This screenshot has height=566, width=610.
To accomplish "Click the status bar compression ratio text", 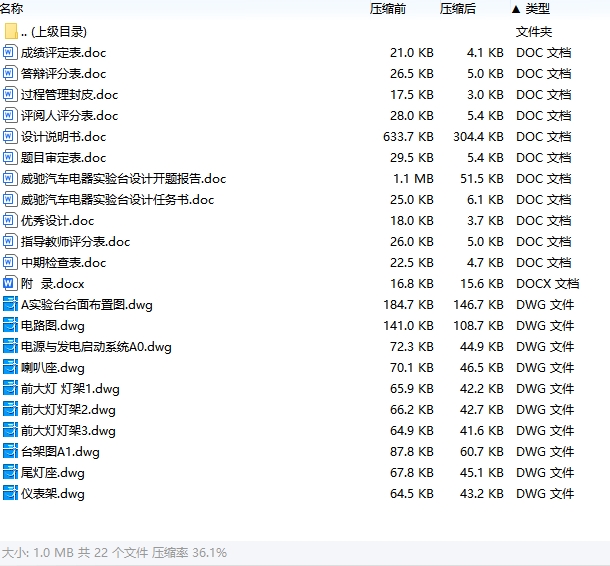I will coord(189,552).
